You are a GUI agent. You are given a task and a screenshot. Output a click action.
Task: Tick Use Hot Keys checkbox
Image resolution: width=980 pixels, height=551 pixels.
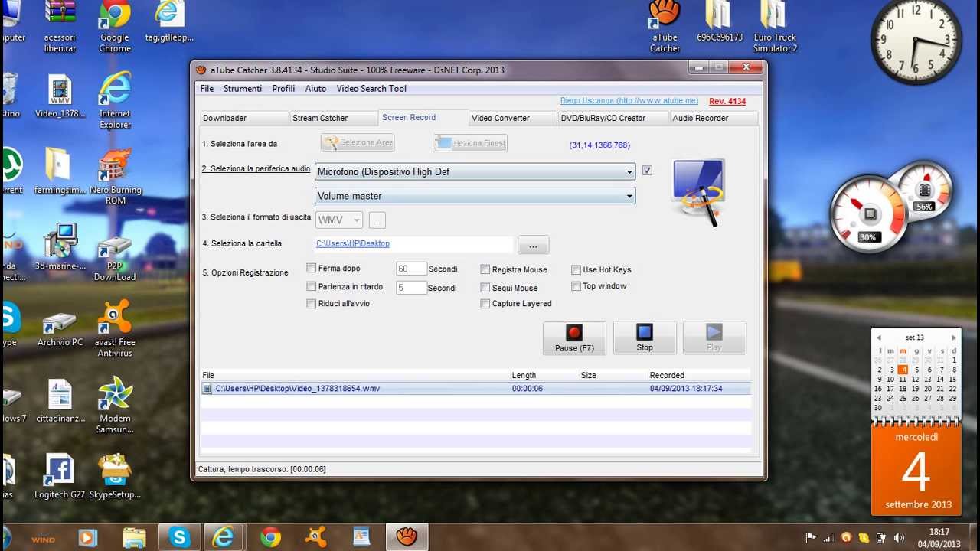click(576, 269)
